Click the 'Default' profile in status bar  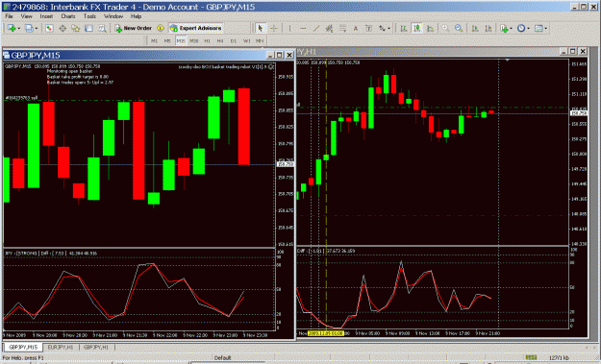point(223,358)
